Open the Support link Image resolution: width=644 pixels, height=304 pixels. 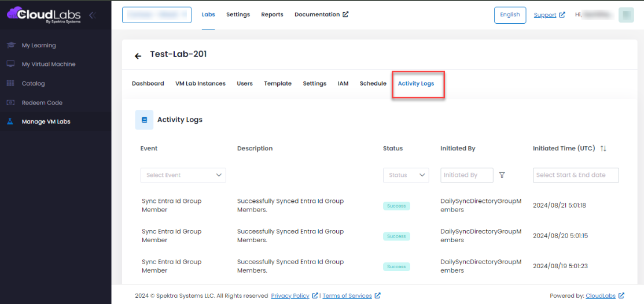pyautogui.click(x=545, y=15)
